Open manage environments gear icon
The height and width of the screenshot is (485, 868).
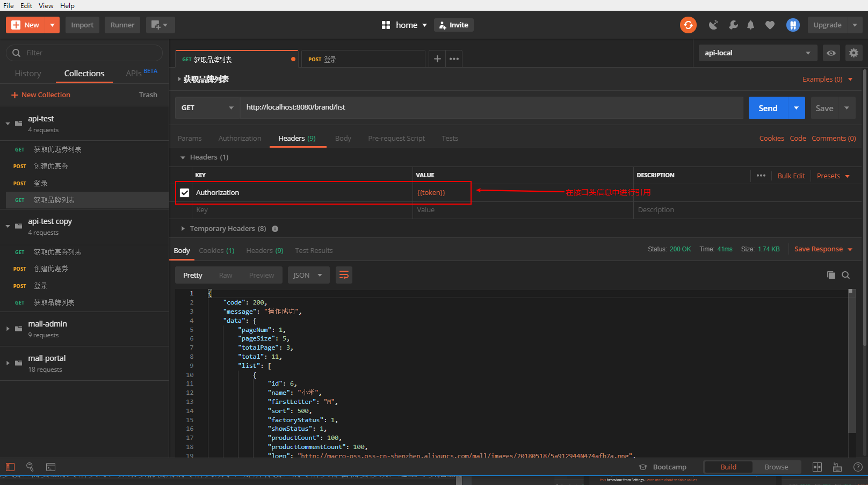coord(853,53)
